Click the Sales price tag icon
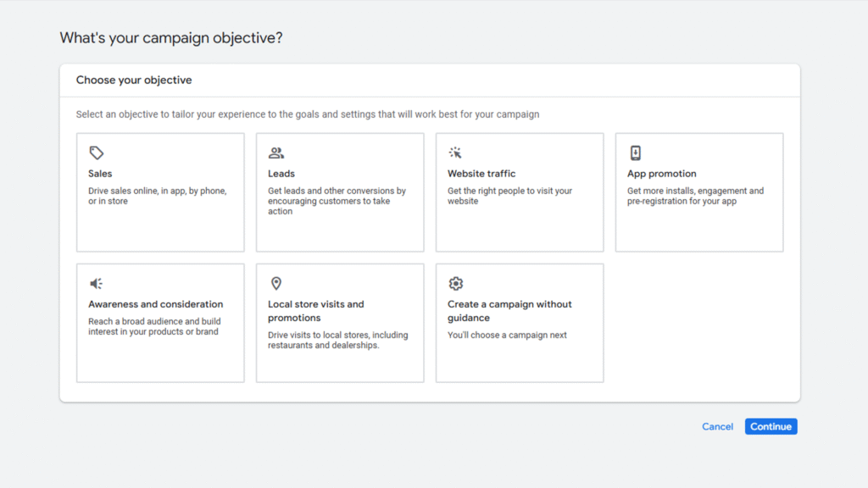The image size is (868, 488). point(97,152)
